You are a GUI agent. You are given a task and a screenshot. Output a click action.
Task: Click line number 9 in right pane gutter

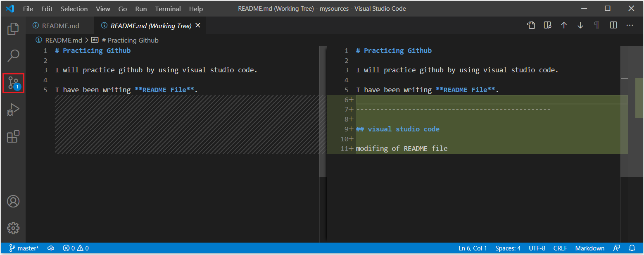pos(346,129)
